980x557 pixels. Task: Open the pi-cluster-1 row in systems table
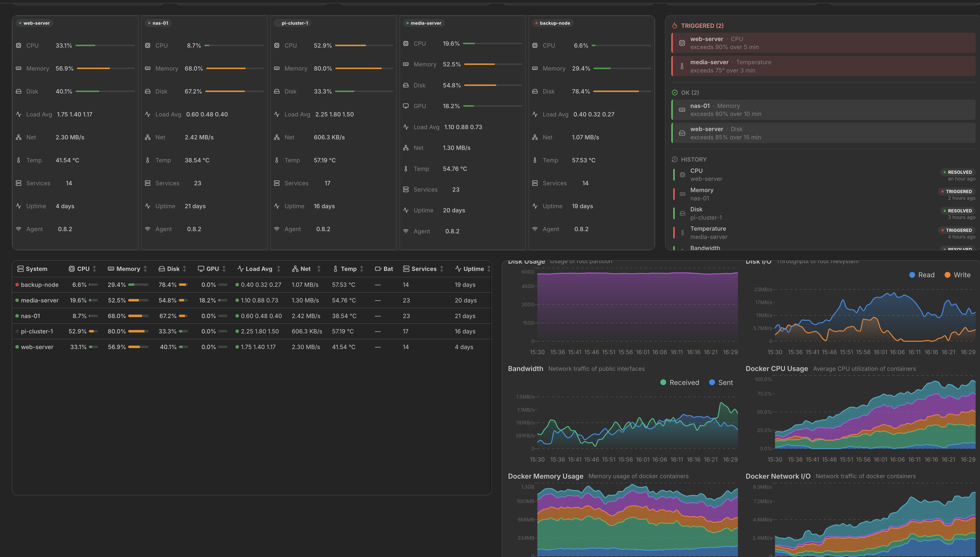click(x=252, y=331)
